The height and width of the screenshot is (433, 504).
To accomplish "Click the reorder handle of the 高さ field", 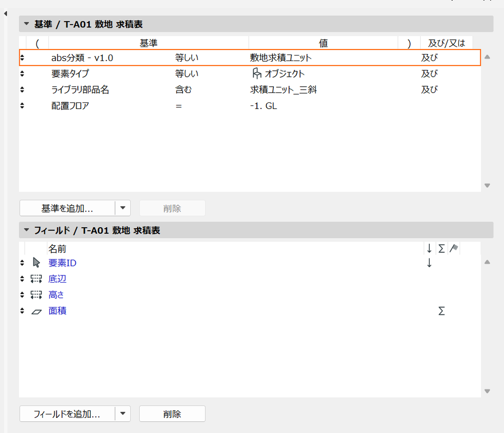I will (22, 294).
